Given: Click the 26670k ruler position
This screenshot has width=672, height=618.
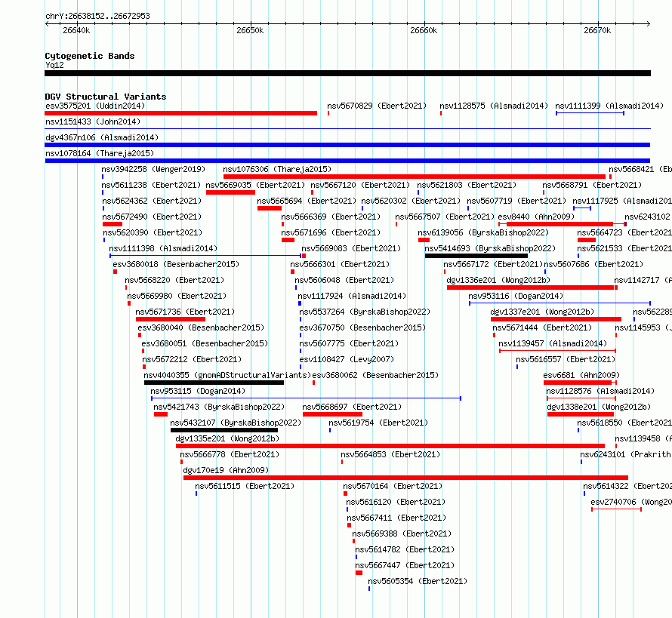Looking at the screenshot, I should (597, 30).
